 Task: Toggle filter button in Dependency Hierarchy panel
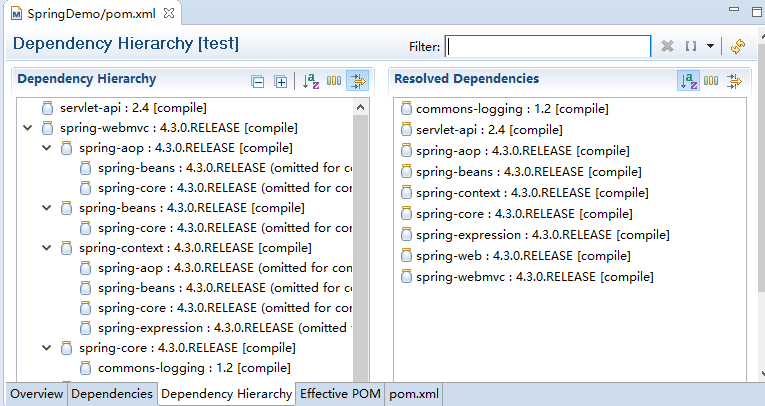pos(358,81)
